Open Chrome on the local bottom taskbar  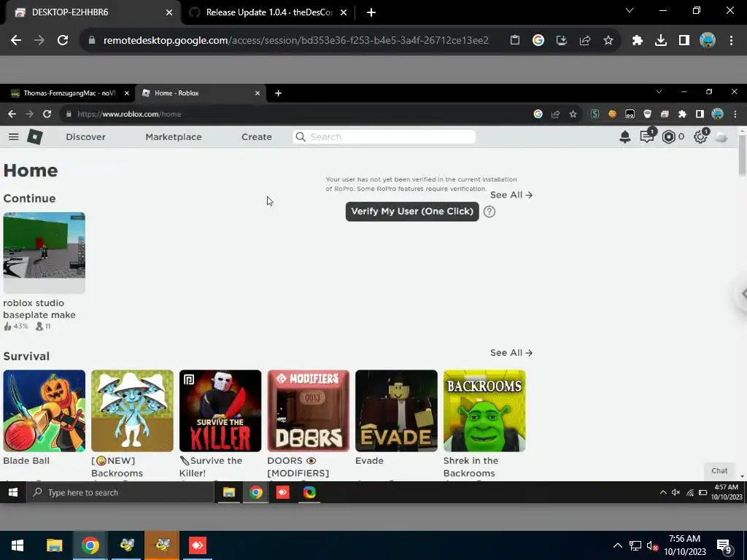pyautogui.click(x=90, y=545)
